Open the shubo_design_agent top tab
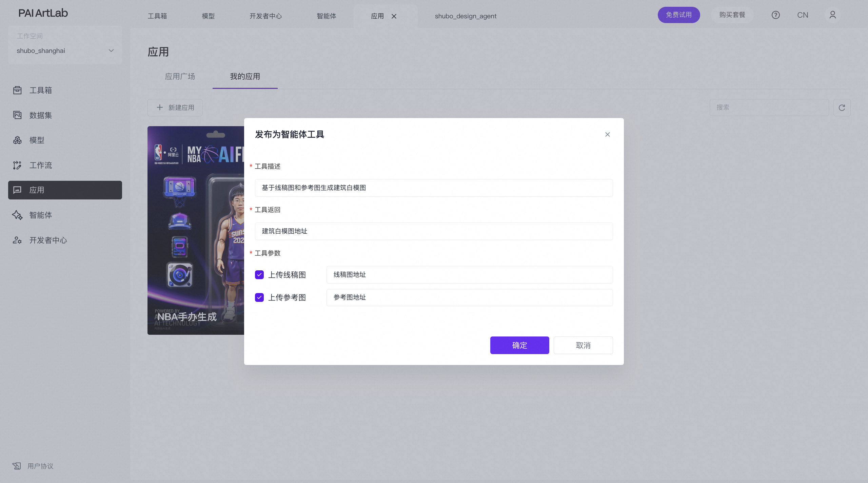868x483 pixels. tap(466, 16)
